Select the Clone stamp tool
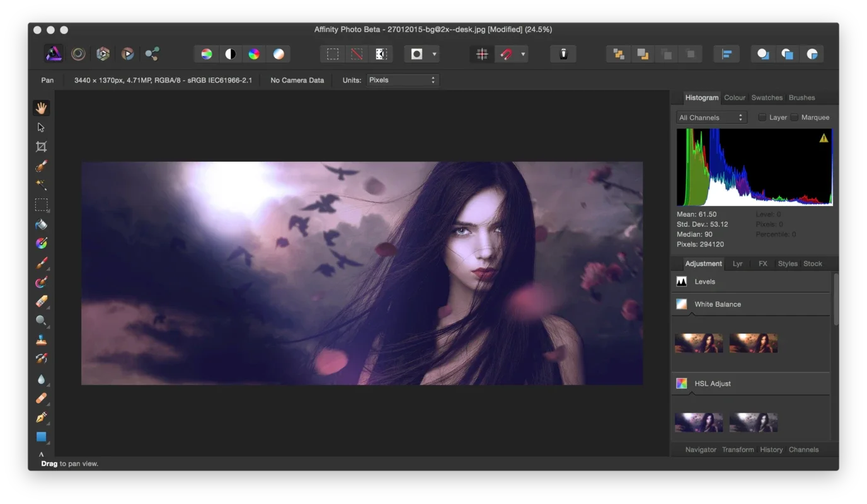Screen dimensions: 867x504 pyautogui.click(x=41, y=340)
